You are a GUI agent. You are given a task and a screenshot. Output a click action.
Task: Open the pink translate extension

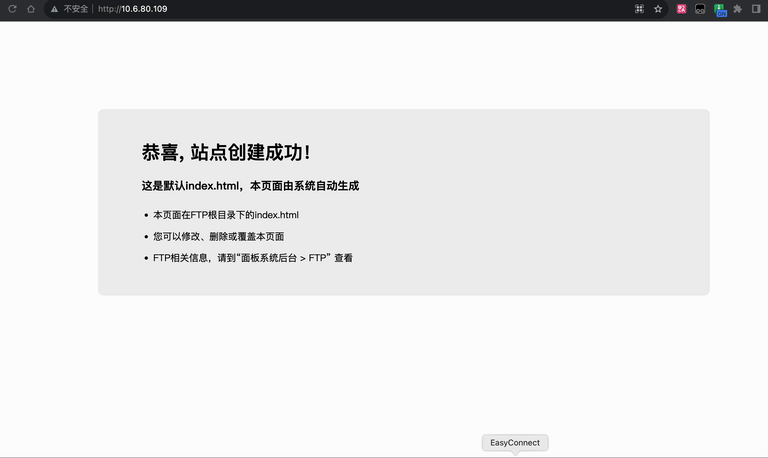pyautogui.click(x=681, y=9)
